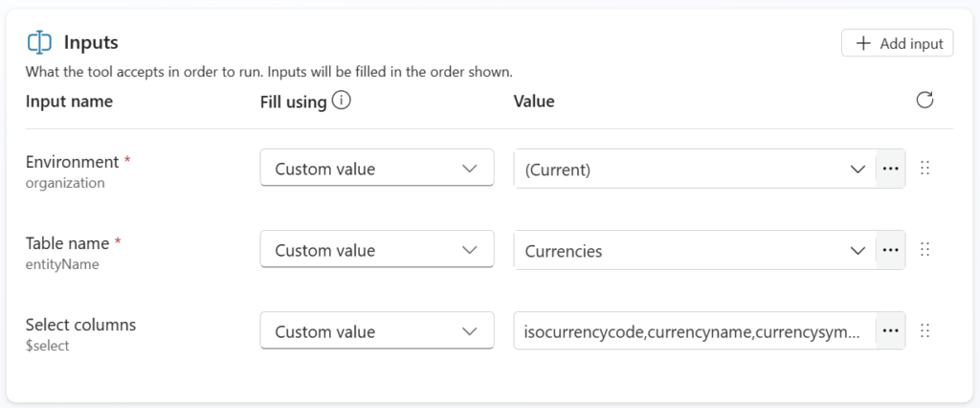
Task: Expand the Environment Fill using dropdown
Action: (376, 169)
